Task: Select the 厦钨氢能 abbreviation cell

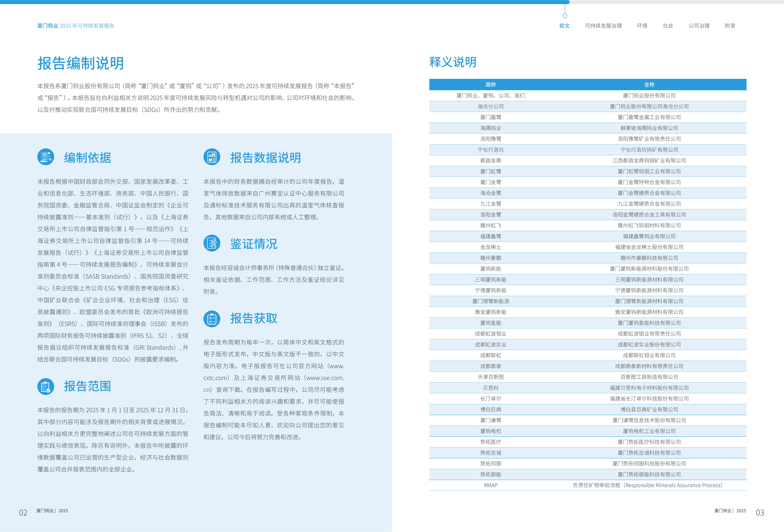Action: 491,323
